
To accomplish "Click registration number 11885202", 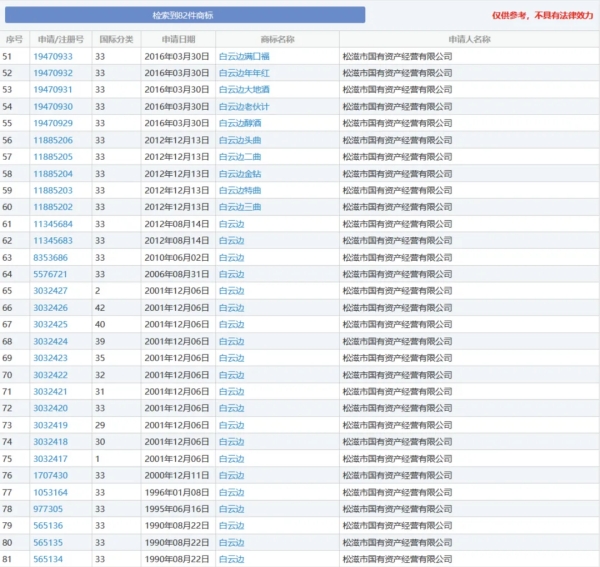I will pos(53,207).
